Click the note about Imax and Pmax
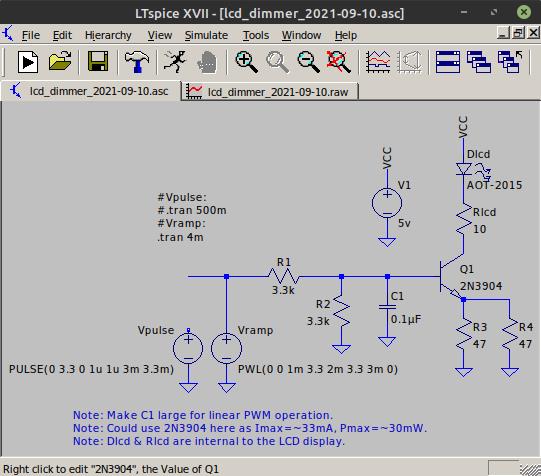This screenshot has width=541, height=476. (x=250, y=428)
